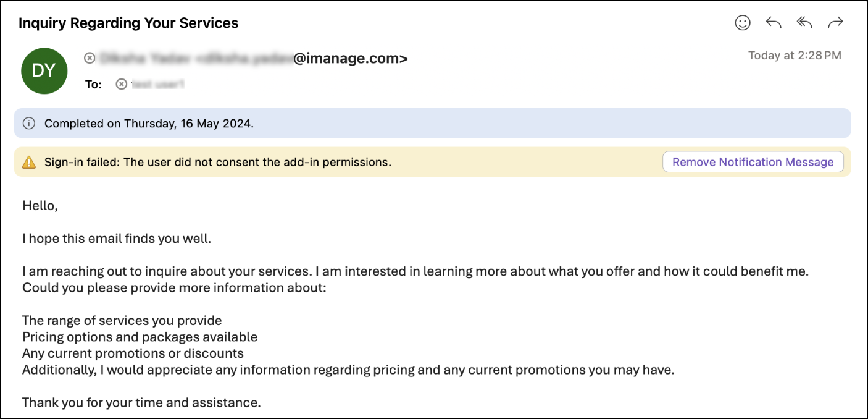Click the Today at 2:28 PM timestamp
The image size is (868, 419).
pos(795,56)
